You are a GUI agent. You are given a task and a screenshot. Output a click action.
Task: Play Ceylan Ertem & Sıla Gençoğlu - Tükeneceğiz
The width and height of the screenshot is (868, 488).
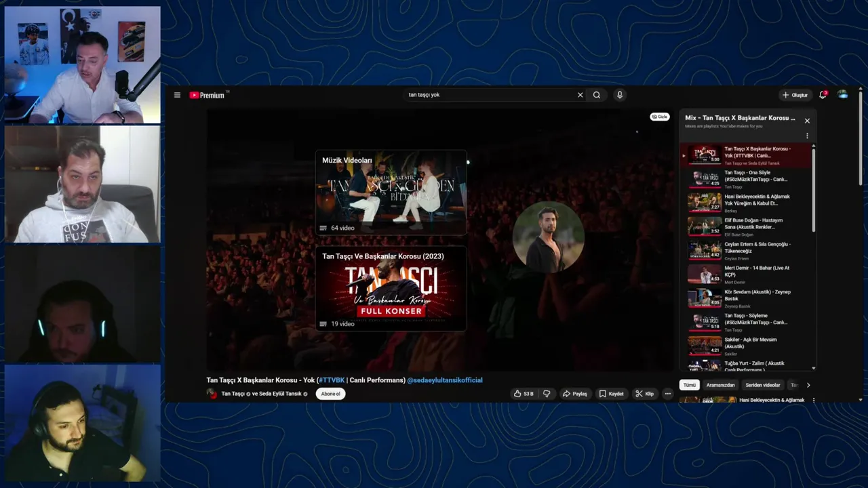[747, 251]
